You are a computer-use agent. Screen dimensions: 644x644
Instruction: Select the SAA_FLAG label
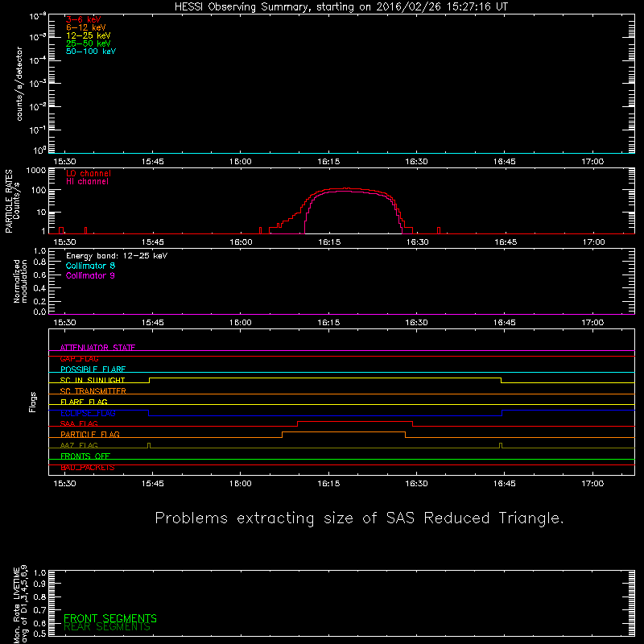click(x=79, y=423)
